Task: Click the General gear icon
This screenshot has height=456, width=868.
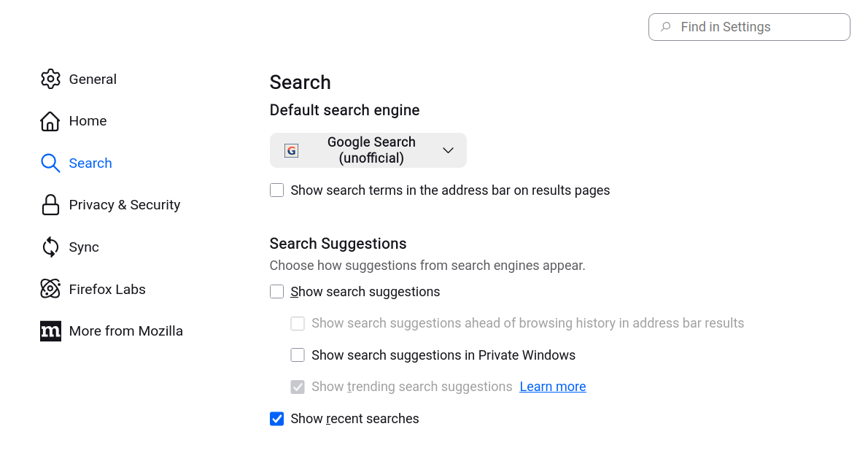Action: coord(50,79)
